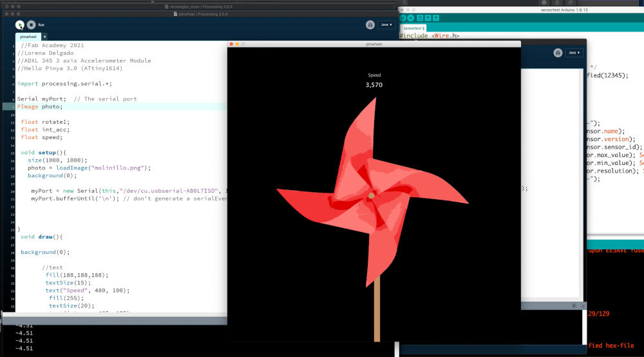Click the speed value 3,570
Screen dimensions: 644x357
tap(374, 85)
